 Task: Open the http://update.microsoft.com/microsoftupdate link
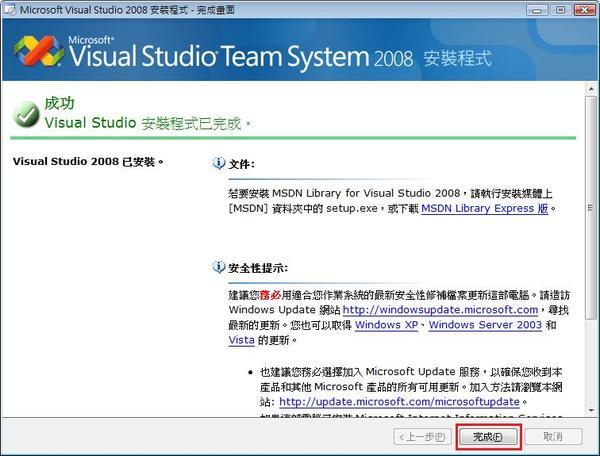coord(399,402)
